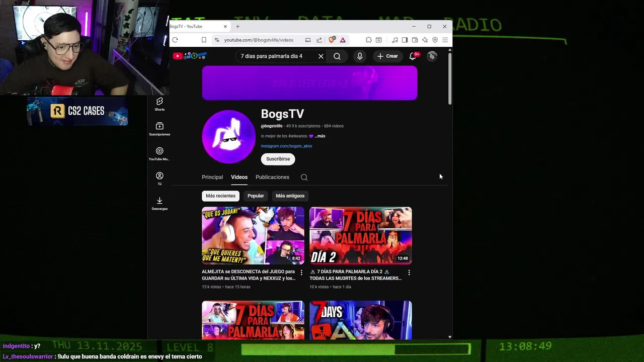Open site settings icon beside the URL
This screenshot has height=362, width=644.
[x=217, y=40]
